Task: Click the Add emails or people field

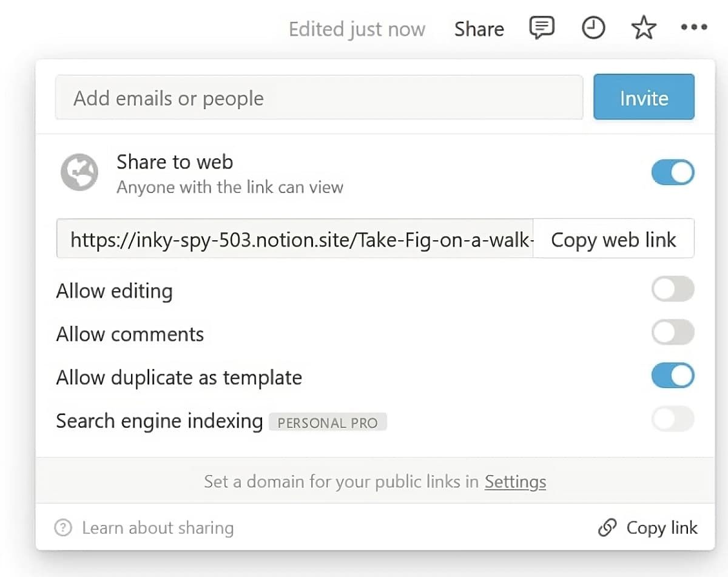Action: 320,97
